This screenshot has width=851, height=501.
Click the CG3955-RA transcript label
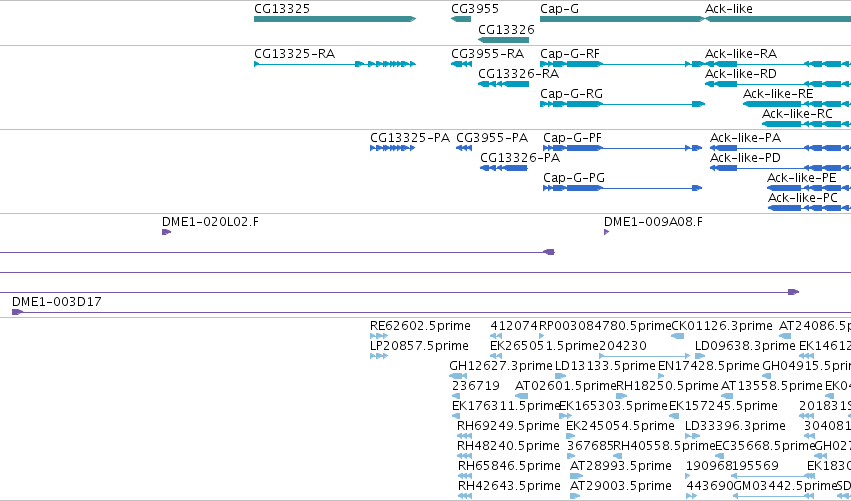[487, 54]
